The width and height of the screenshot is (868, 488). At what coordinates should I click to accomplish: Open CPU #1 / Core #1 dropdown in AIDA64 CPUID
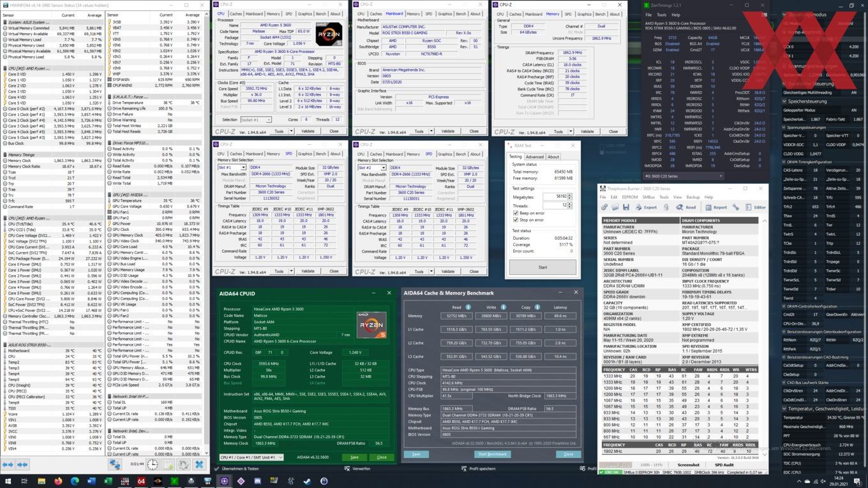pyautogui.click(x=251, y=457)
